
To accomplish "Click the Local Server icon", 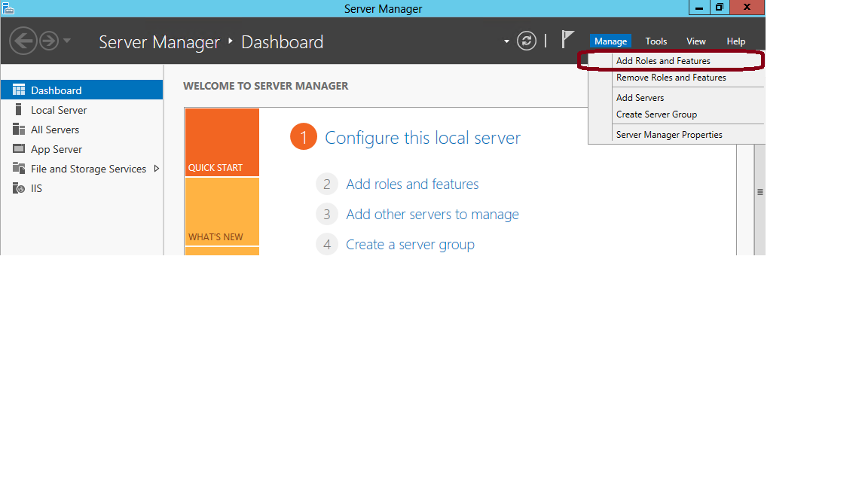I will [18, 109].
